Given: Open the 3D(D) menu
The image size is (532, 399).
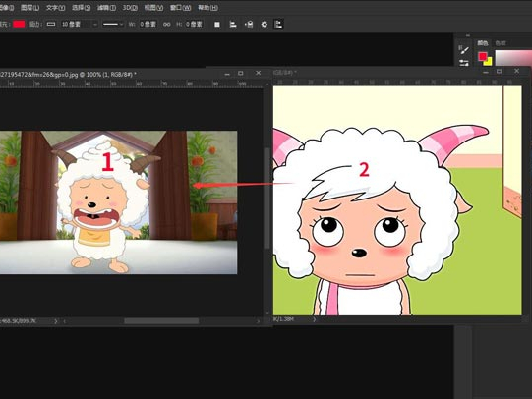Looking at the screenshot, I should coord(130,8).
